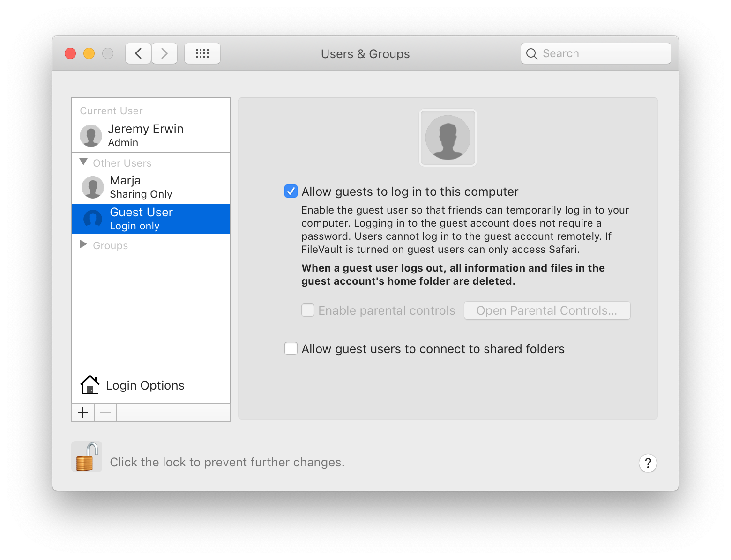Close the window with the red button
The width and height of the screenshot is (731, 560).
click(x=70, y=53)
